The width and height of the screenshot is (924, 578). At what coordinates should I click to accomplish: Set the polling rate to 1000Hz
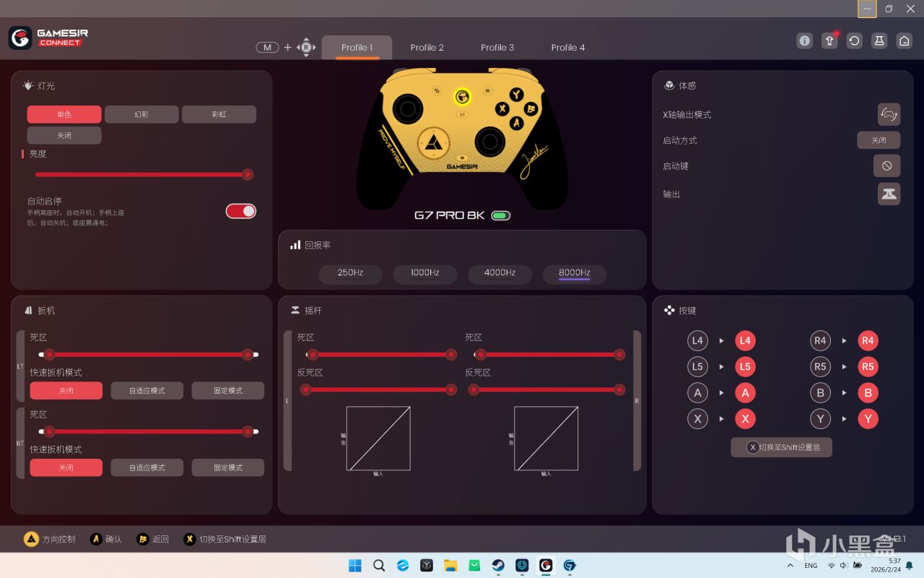[x=425, y=273]
